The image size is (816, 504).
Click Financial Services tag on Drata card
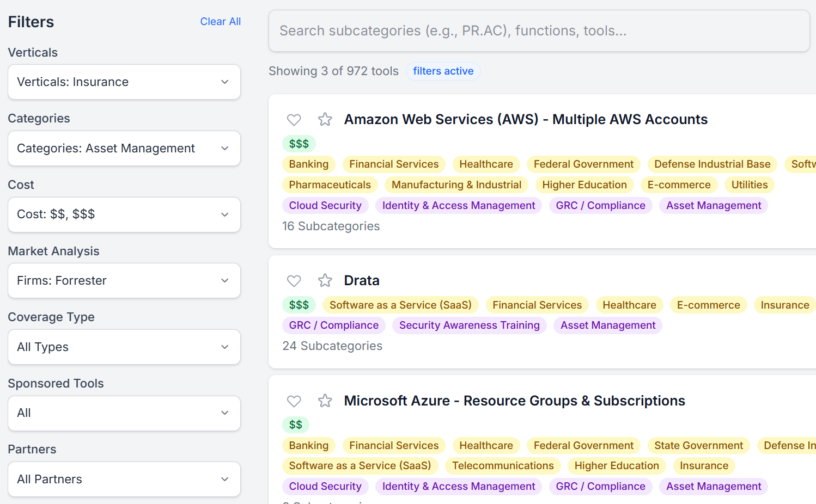click(537, 305)
